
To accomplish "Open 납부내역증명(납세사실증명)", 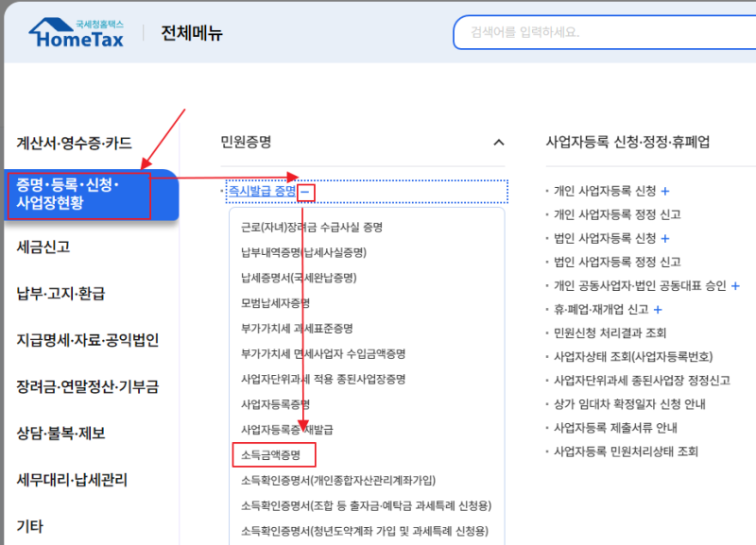I will tap(303, 252).
